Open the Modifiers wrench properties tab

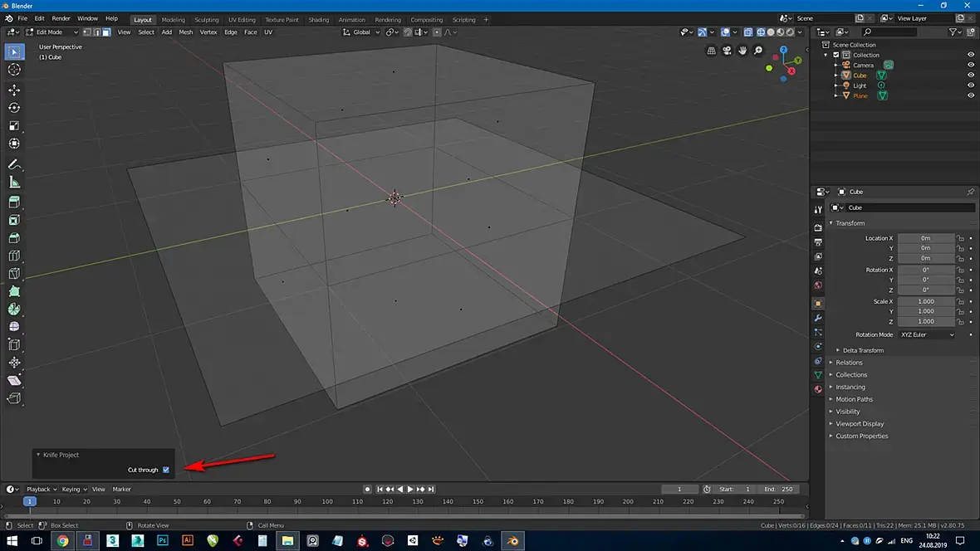[818, 318]
